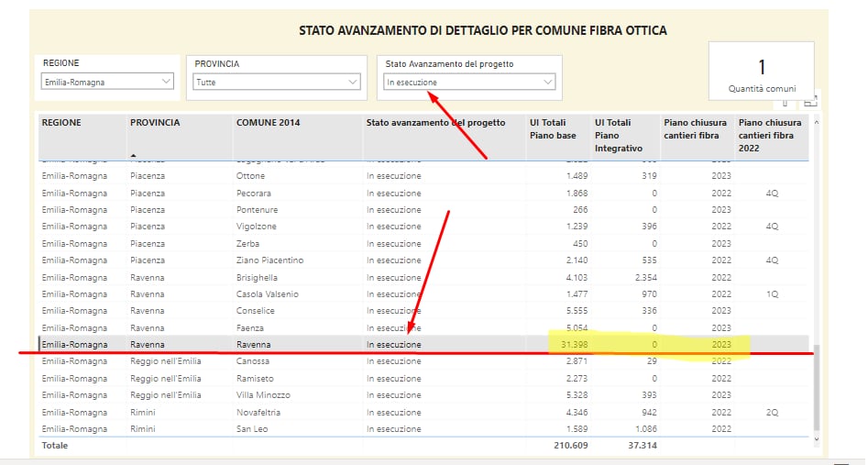Click Piano chiusura cantieri fibra 2022 header

pyautogui.click(x=770, y=135)
